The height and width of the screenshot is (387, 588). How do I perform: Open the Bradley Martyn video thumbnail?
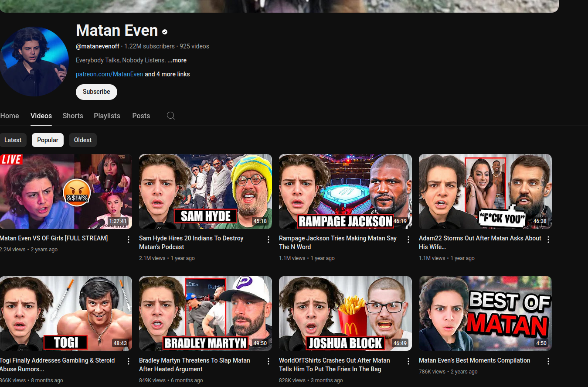pyautogui.click(x=205, y=313)
